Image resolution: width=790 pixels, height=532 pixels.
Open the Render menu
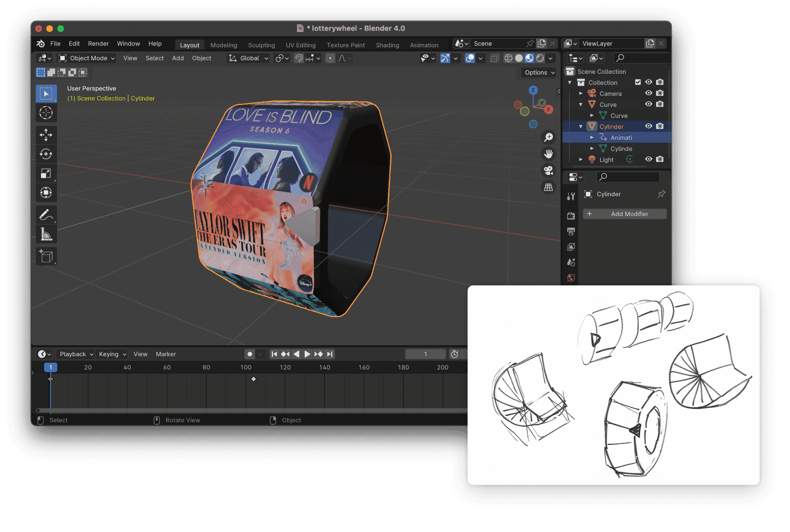98,44
